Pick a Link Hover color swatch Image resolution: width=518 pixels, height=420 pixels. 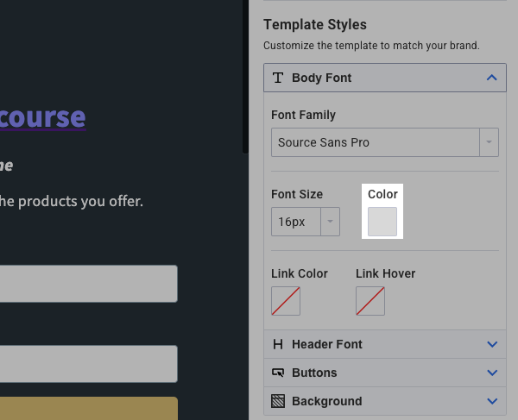(370, 301)
